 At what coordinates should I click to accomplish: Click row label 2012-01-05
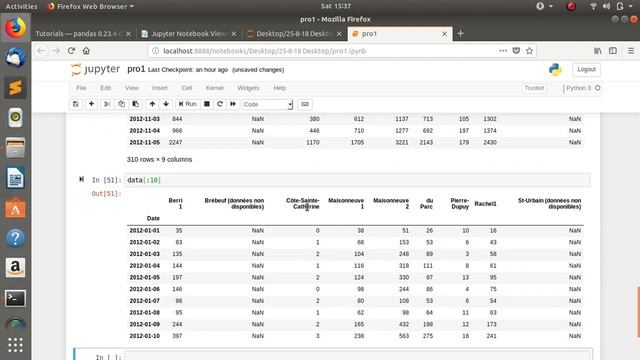(x=144, y=278)
